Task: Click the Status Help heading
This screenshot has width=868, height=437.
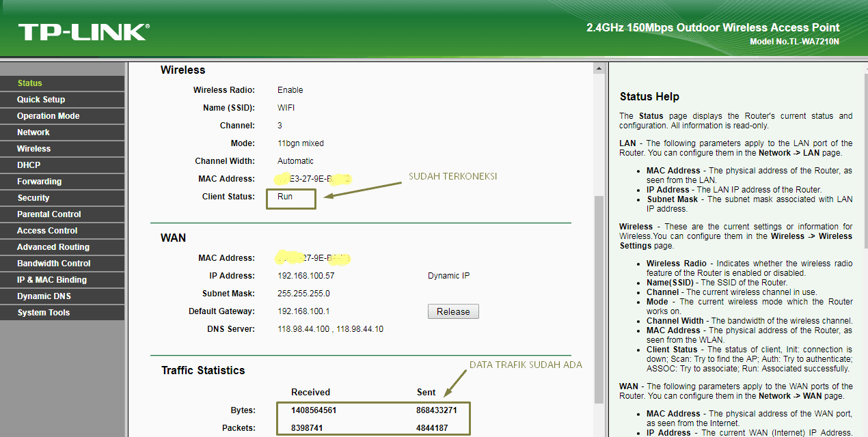Action: [x=649, y=96]
